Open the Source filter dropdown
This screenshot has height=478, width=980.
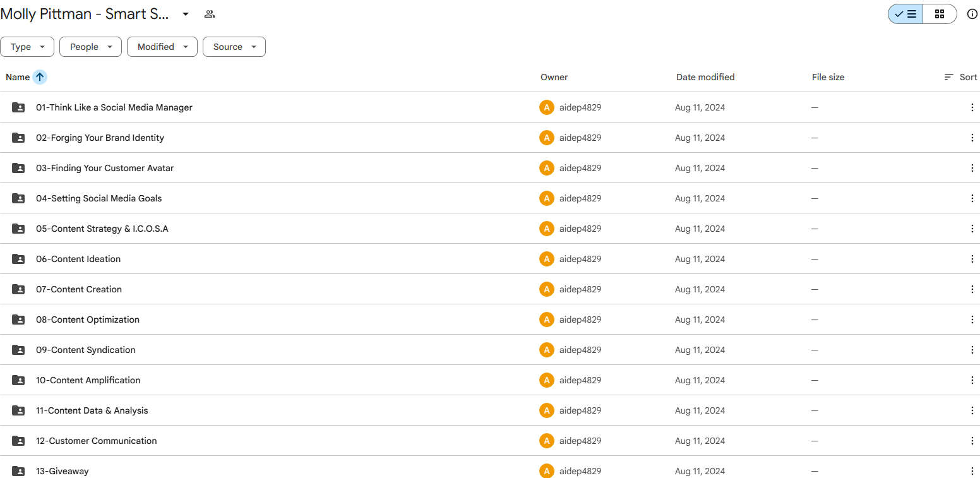coord(234,47)
